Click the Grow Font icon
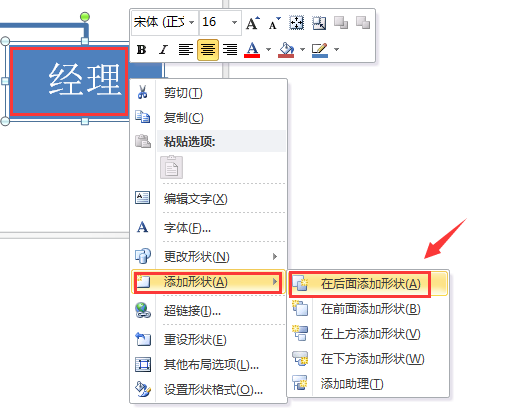This screenshot has width=510, height=409. (x=253, y=23)
